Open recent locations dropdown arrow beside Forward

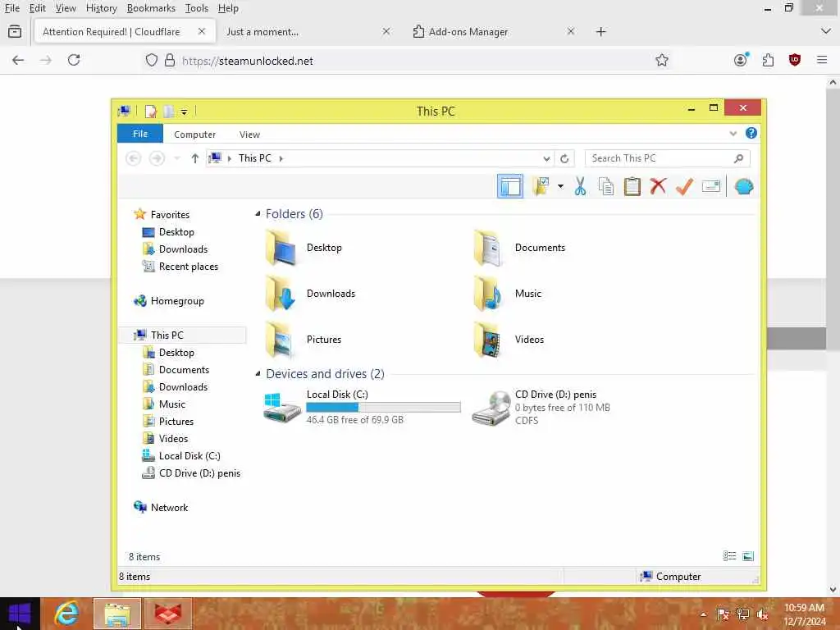coord(177,158)
